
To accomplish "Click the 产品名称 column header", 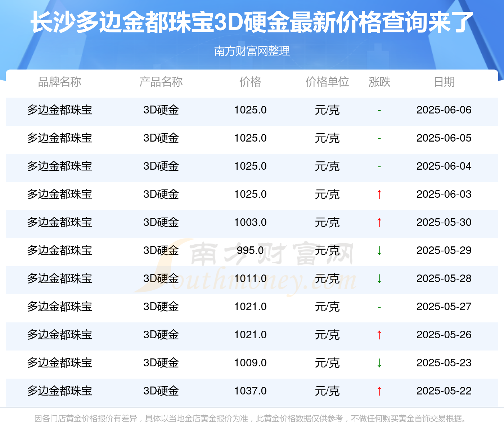I will tap(161, 82).
